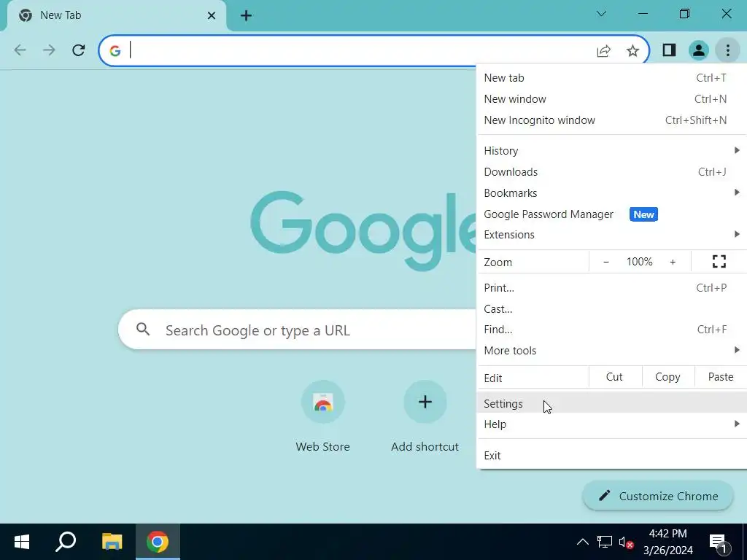747x560 pixels.
Task: Decrease zoom with the minus button
Action: pyautogui.click(x=606, y=262)
